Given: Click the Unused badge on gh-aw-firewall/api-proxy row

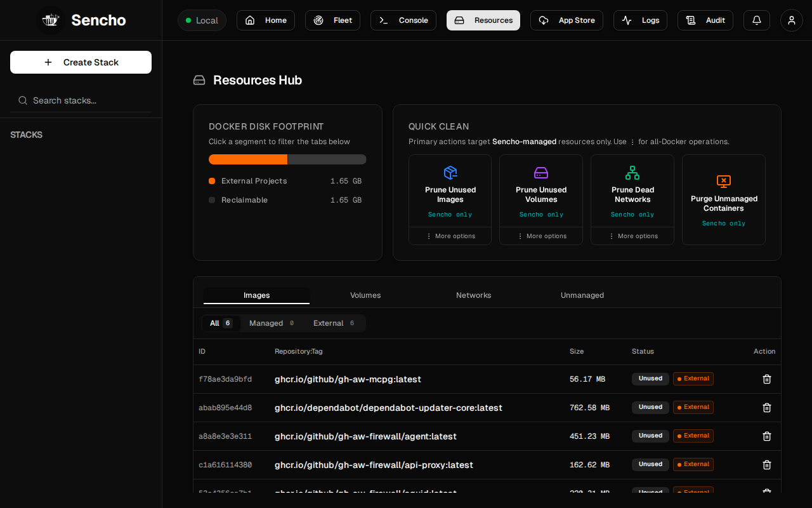Looking at the screenshot, I should [x=650, y=464].
